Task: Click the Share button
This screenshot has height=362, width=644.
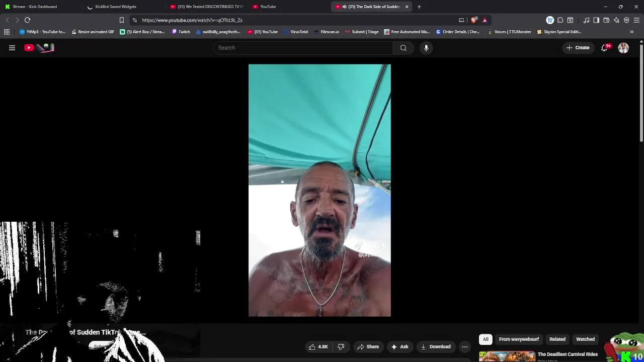Action: coord(368,346)
